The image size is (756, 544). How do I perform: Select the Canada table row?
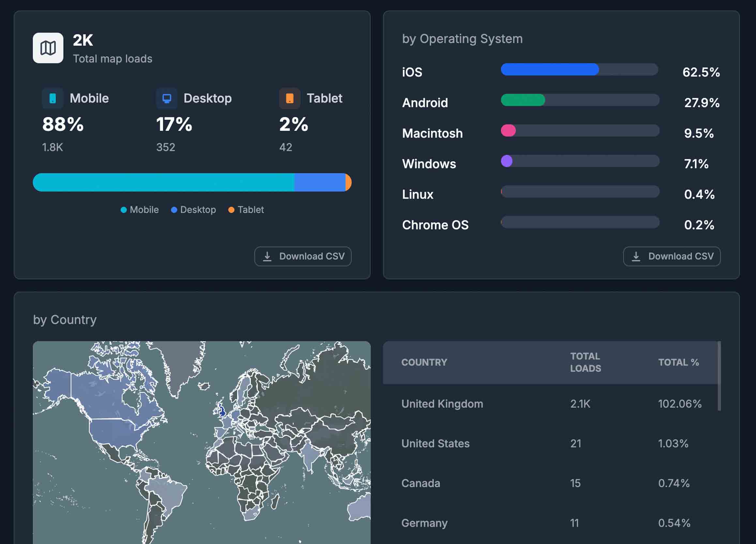(550, 483)
